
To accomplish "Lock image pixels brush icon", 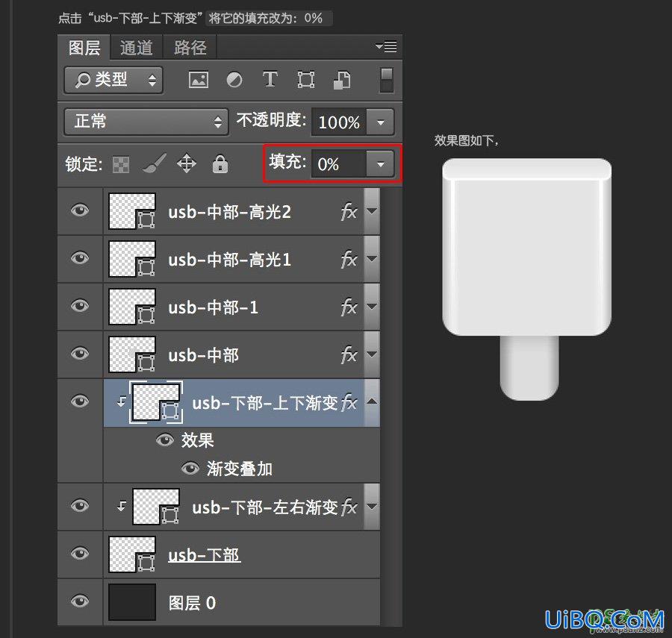I will tap(155, 164).
